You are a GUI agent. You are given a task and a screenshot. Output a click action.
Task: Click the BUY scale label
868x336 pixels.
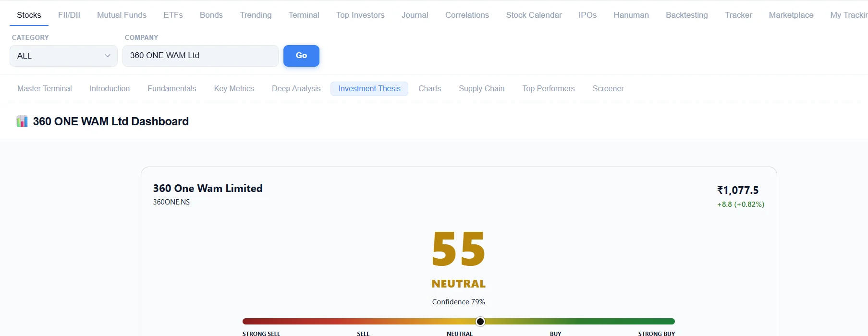(x=556, y=333)
